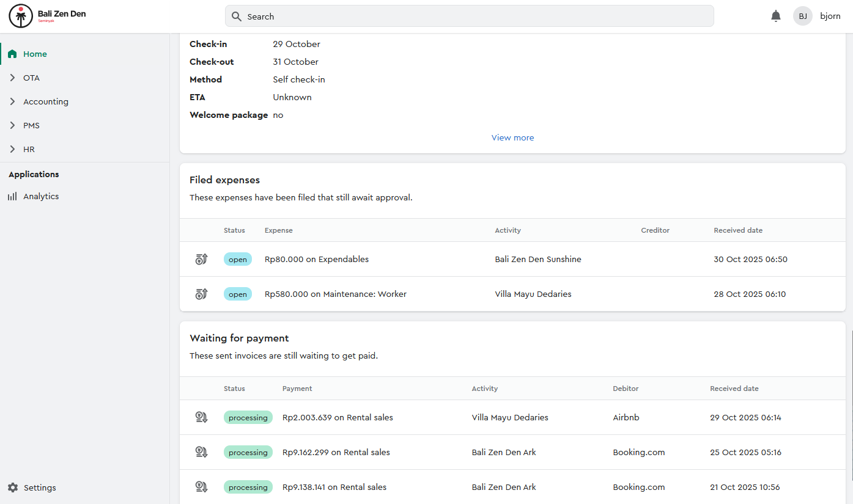Expand the HR section chevron
853x504 pixels.
click(x=12, y=149)
